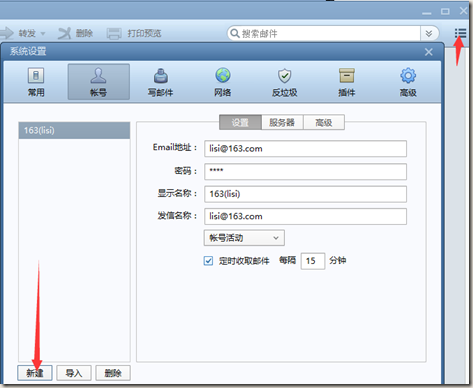This screenshot has height=388, width=473.
Task: Open the 常用 settings section
Action: (x=36, y=82)
